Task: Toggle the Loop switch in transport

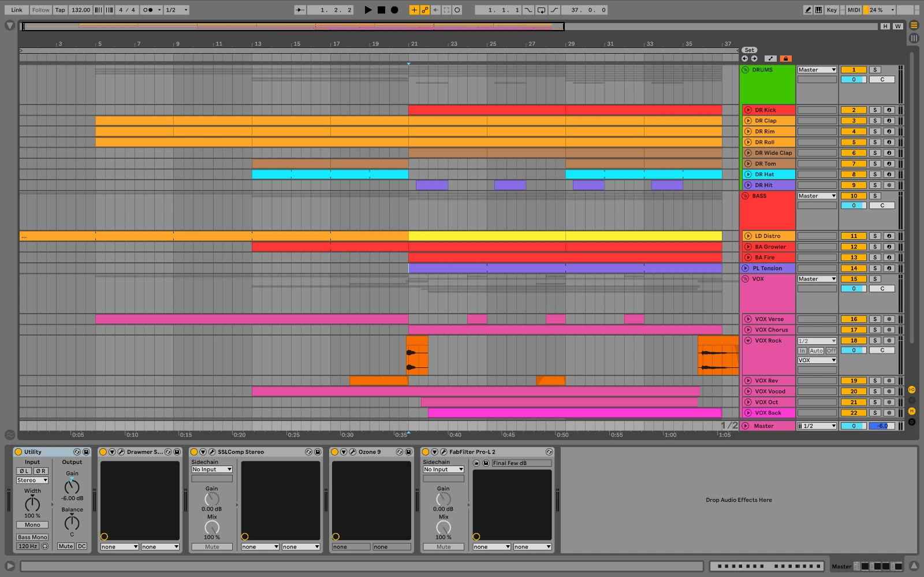Action: (x=541, y=10)
